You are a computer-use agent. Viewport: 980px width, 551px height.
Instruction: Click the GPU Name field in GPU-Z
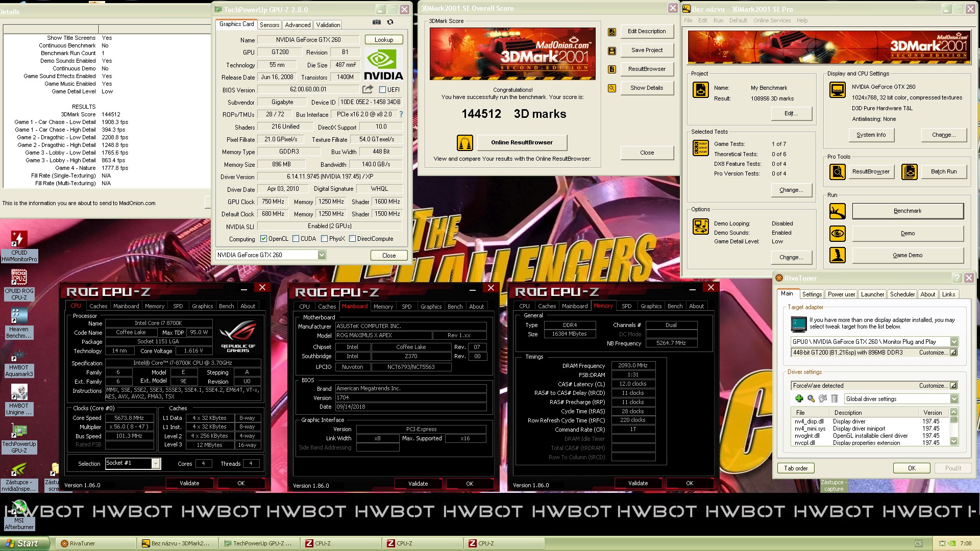(x=308, y=40)
